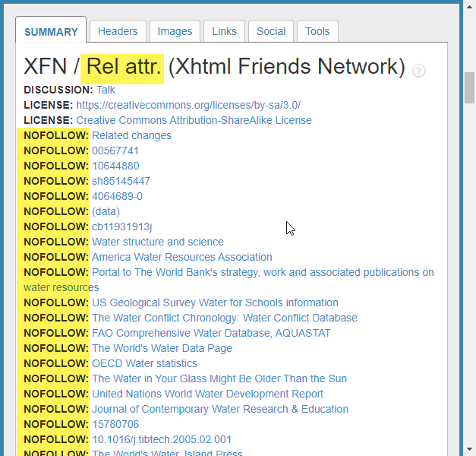The height and width of the screenshot is (456, 476).
Task: Open the Images tab
Action: point(175,31)
